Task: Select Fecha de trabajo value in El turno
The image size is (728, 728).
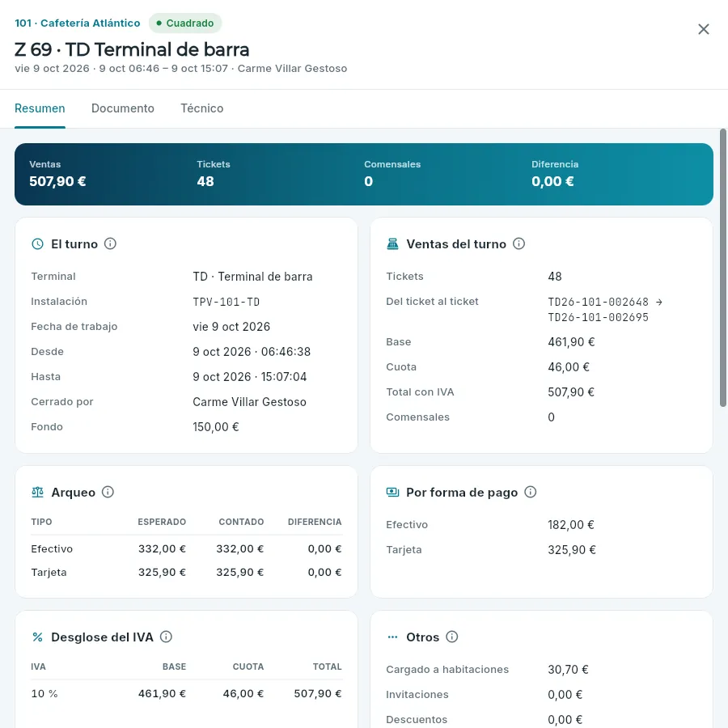Action: 231,327
